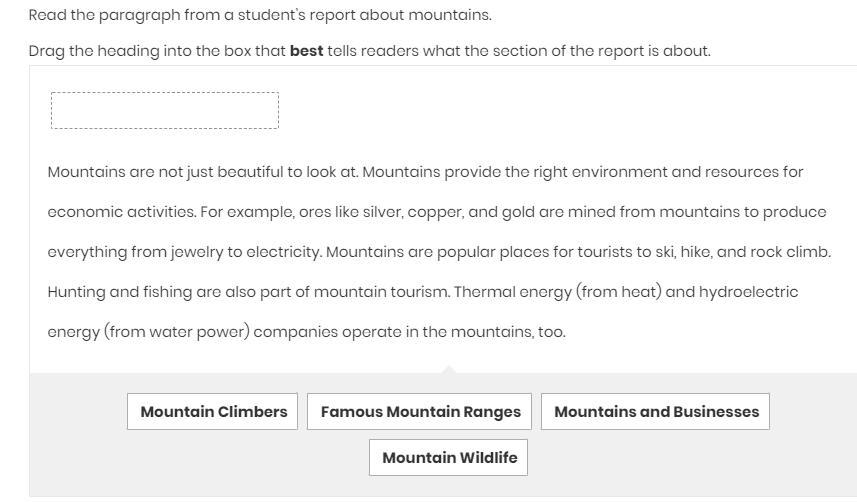Viewport: 857px width, 502px height.
Task: Click the empty dashed heading drop box
Action: 165,111
